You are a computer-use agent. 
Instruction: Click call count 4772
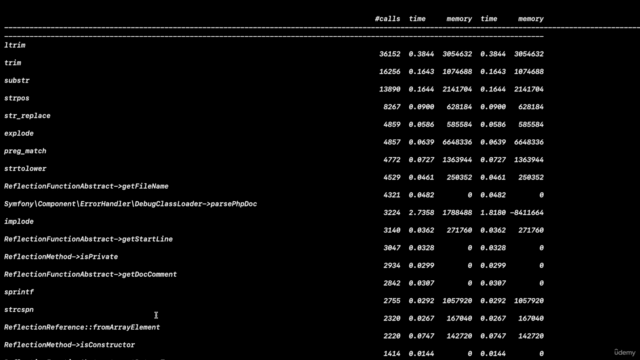tap(392, 160)
